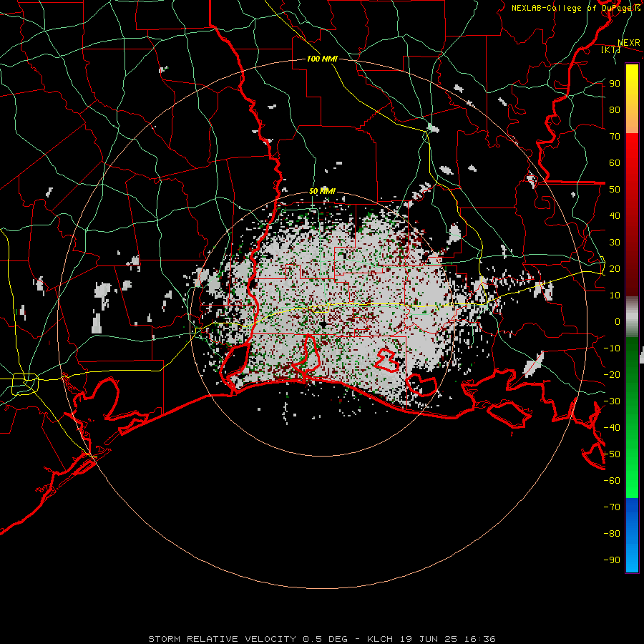
Task: Click the -40 value on the velocity scale
Action: [612, 428]
